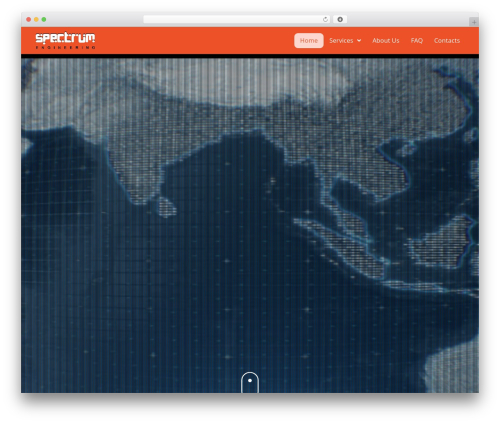Expand the Services dropdown chevron
The height and width of the screenshot is (423, 500).
[359, 40]
